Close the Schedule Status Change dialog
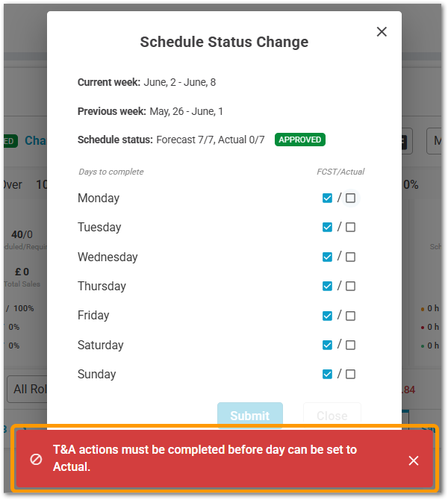Viewport: 448px width, 500px height. [x=382, y=31]
